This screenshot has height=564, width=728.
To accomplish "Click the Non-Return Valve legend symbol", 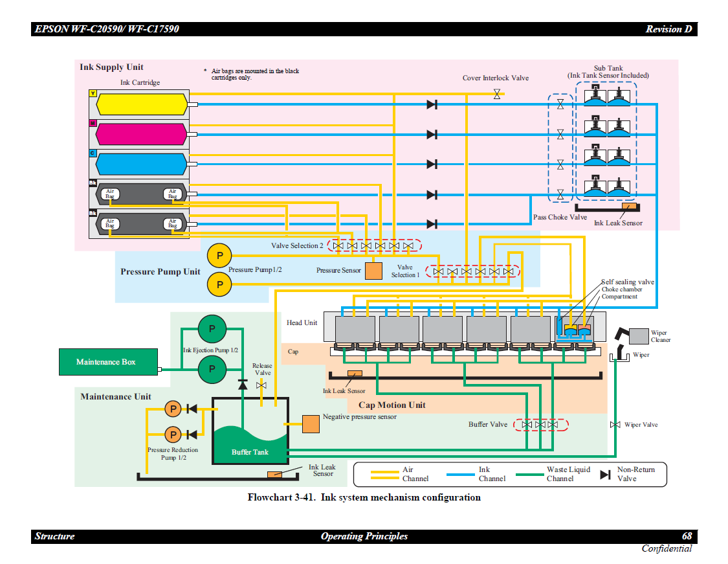I will click(605, 475).
